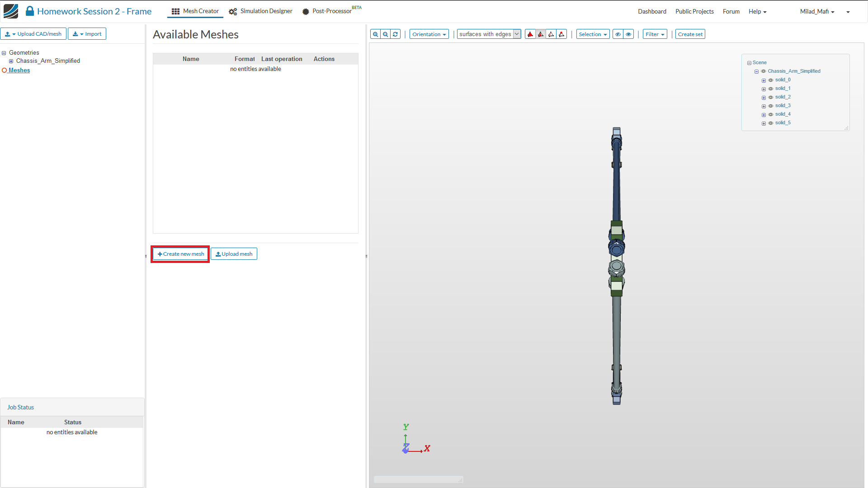Toggle visibility of solid_0

pos(771,80)
